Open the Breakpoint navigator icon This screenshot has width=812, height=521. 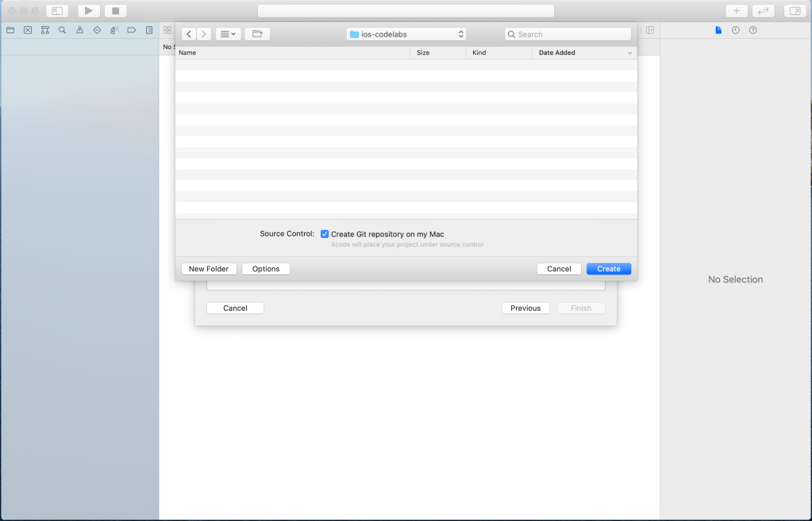132,30
